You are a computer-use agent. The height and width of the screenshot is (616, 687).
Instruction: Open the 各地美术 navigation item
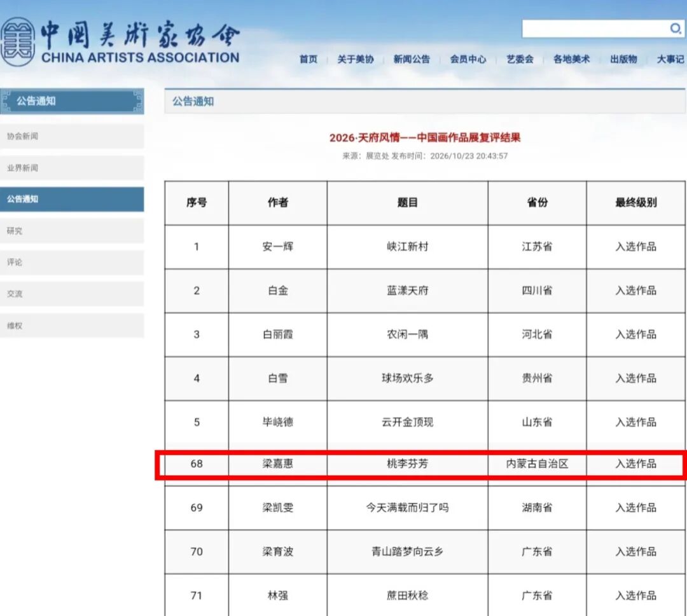571,59
